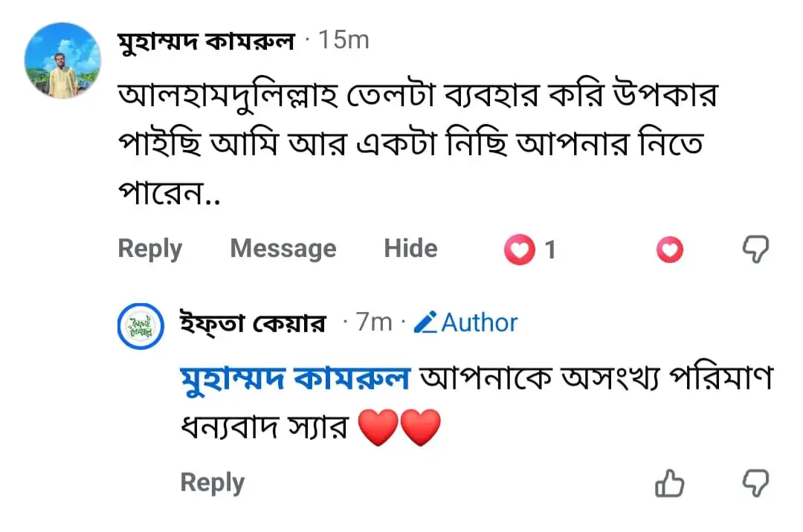Hide মুহাম্মদ কামরুল's comment
803x532 pixels.
point(410,248)
